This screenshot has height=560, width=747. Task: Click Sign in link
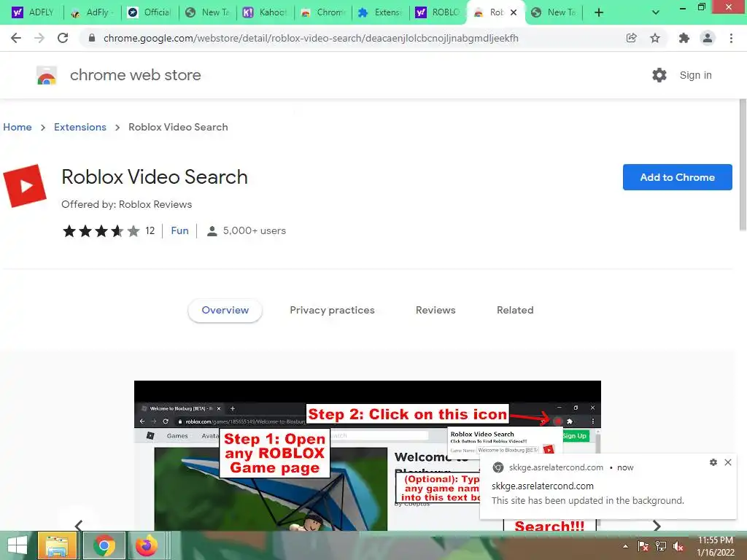695,75
